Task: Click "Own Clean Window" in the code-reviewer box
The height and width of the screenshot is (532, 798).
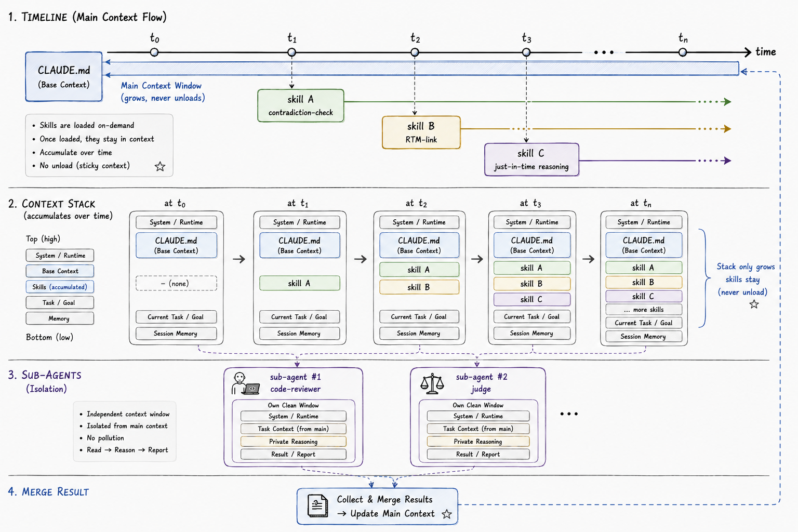Action: point(294,405)
